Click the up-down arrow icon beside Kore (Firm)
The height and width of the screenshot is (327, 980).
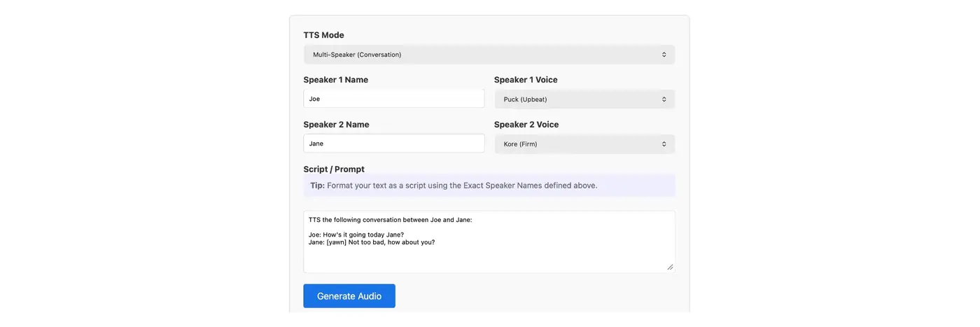pyautogui.click(x=664, y=144)
